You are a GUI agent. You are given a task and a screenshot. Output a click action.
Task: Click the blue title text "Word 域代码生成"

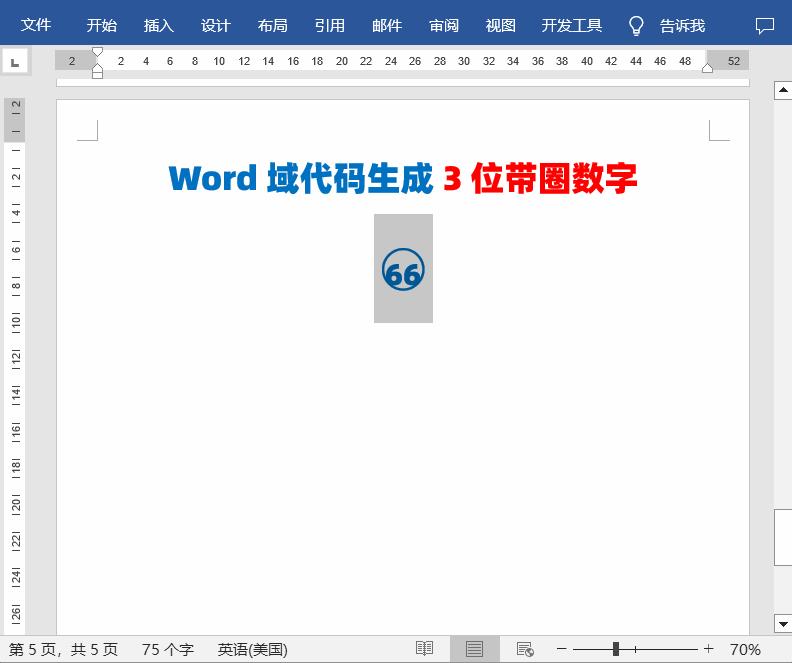tap(301, 178)
